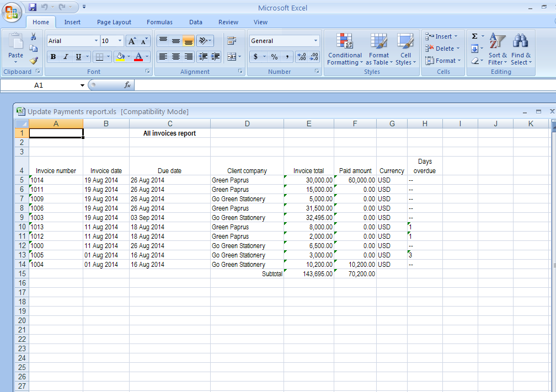Open the Number dialog launcher
Image resolution: width=556 pixels, height=392 pixels.
(x=317, y=72)
